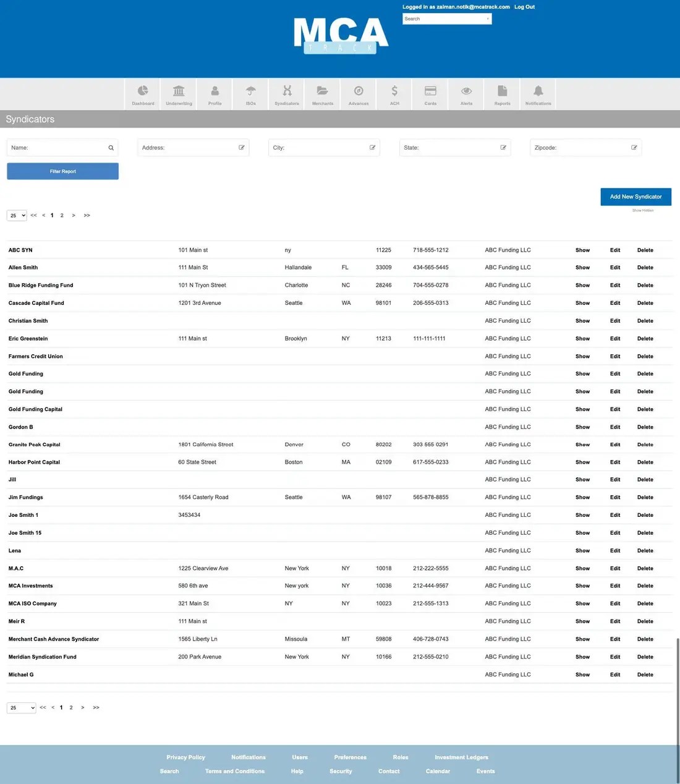The image size is (680, 784).
Task: Click Show for Harbor Point Capital
Action: 582,462
